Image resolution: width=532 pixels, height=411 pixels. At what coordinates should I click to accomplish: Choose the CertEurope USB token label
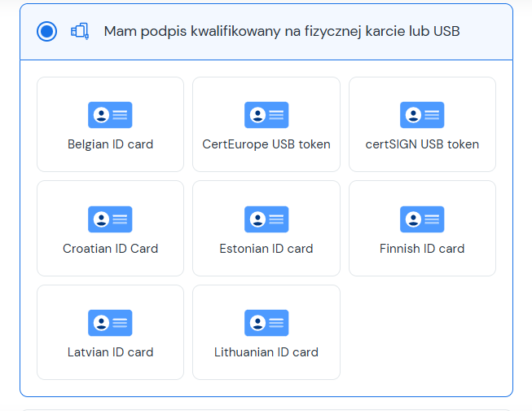(x=266, y=144)
